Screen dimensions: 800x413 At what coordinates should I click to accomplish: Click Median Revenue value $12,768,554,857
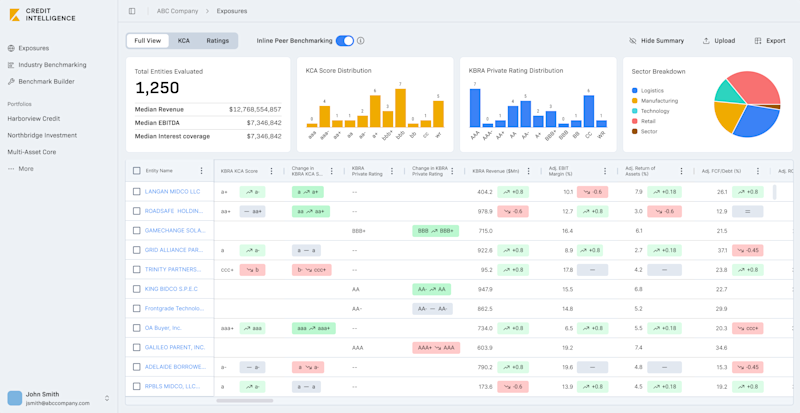(x=255, y=109)
